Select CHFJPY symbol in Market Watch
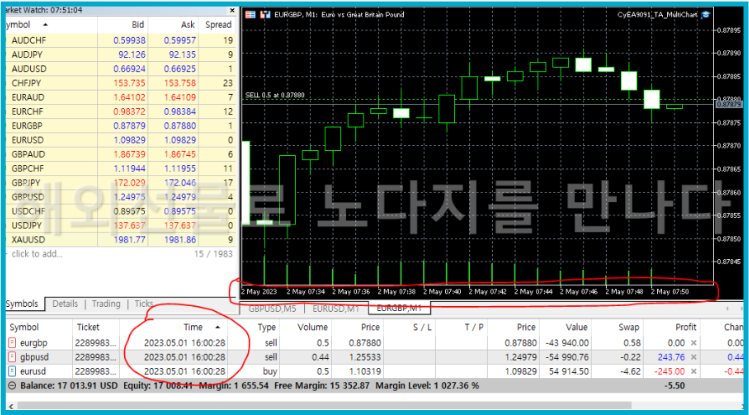Image resolution: width=749 pixels, height=415 pixels. coord(27,83)
